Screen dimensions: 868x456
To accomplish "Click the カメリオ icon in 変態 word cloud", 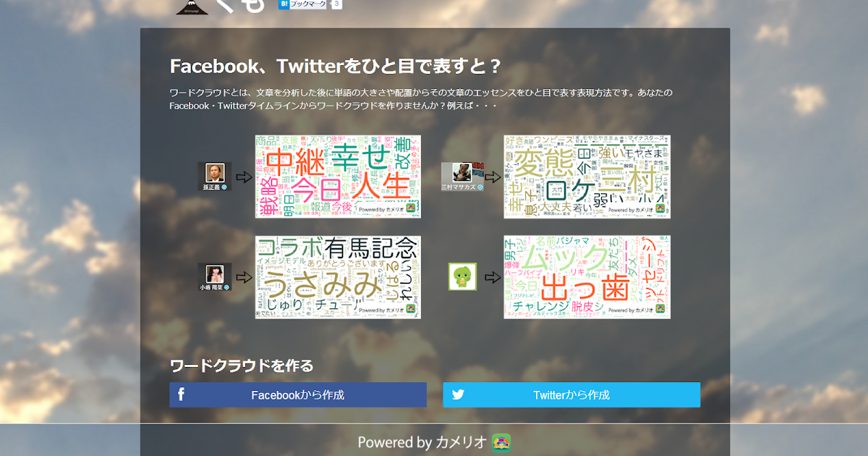I will click(x=660, y=208).
